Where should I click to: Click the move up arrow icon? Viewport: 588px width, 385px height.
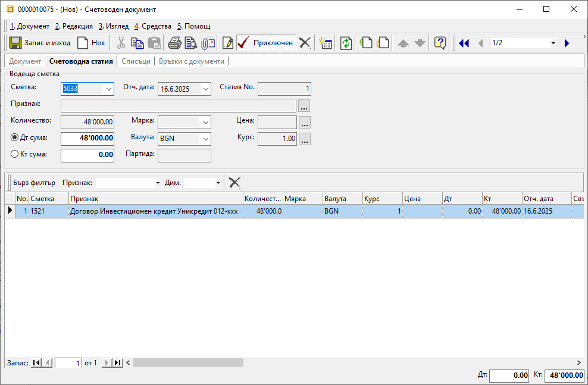[403, 43]
